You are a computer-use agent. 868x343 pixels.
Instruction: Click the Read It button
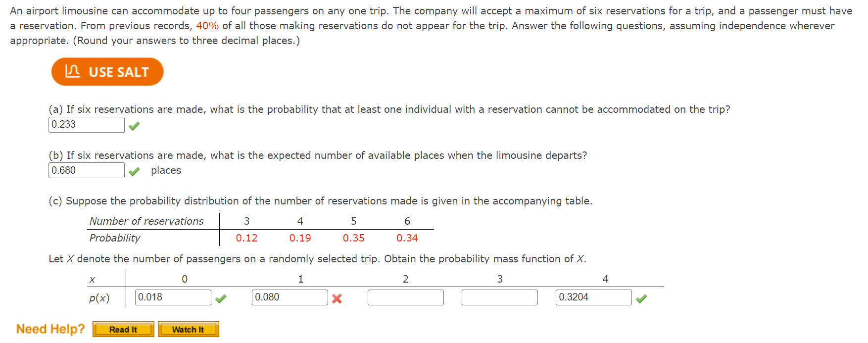point(123,329)
